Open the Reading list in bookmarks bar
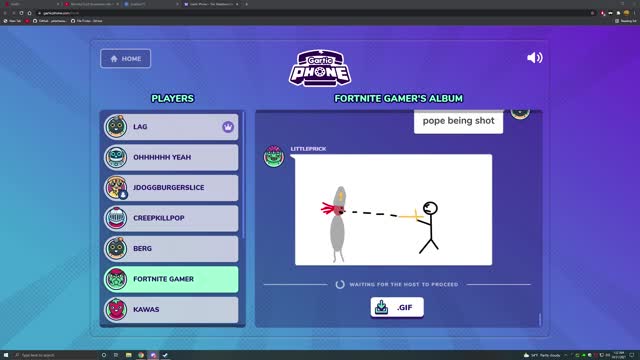640x360 pixels. 625,21
